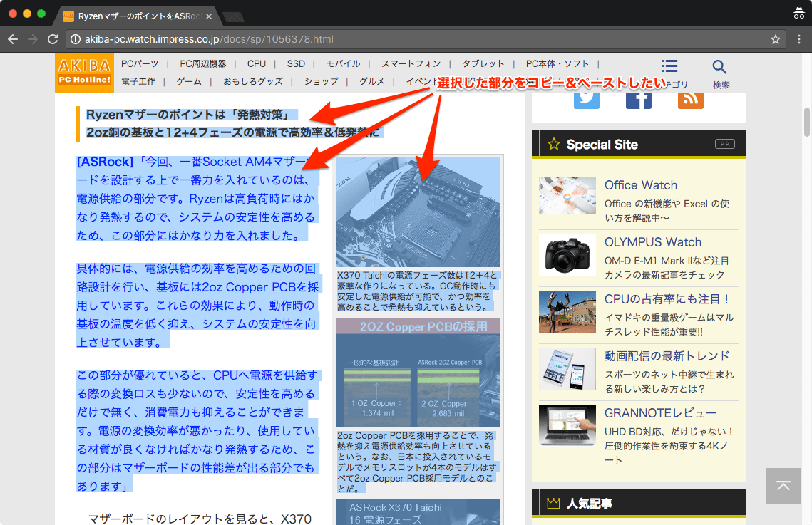Click the 2oz Copper PCBを採用することで caption
This screenshot has width=812, height=525.
417,462
